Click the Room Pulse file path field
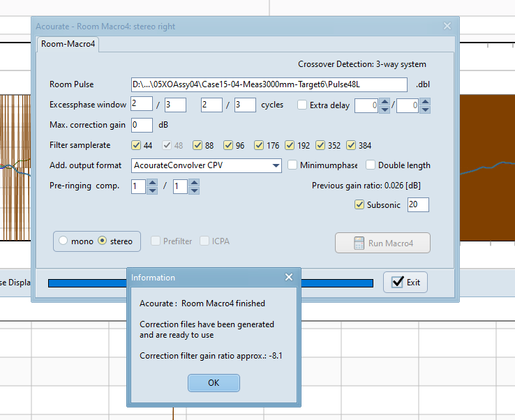Viewport: 515px width, 420px height. pyautogui.click(x=269, y=84)
